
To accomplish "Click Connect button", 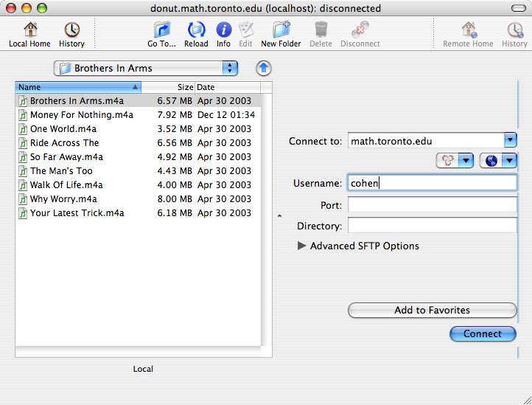I will [483, 333].
